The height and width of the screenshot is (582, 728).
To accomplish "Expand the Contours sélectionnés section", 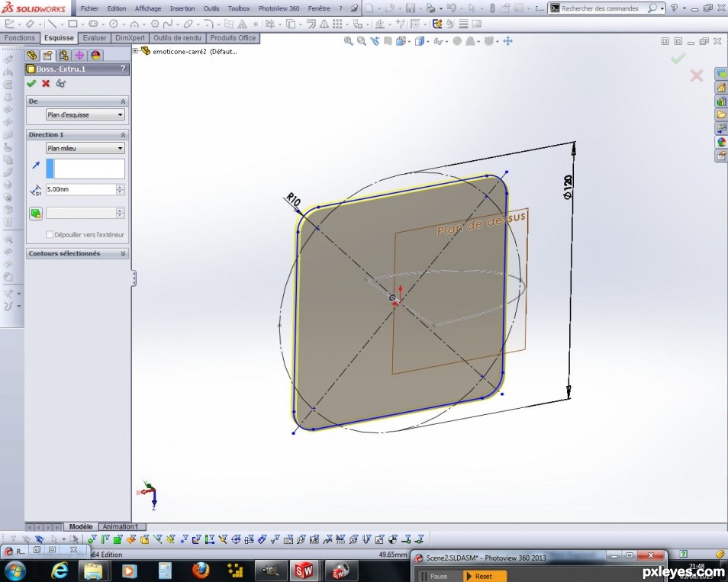I will click(x=123, y=253).
